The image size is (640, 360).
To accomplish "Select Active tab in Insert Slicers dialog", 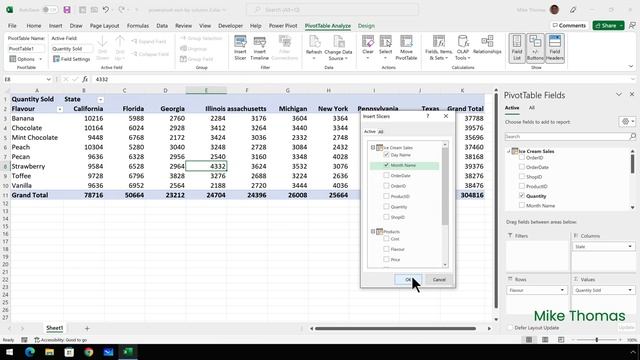I will click(x=369, y=131).
